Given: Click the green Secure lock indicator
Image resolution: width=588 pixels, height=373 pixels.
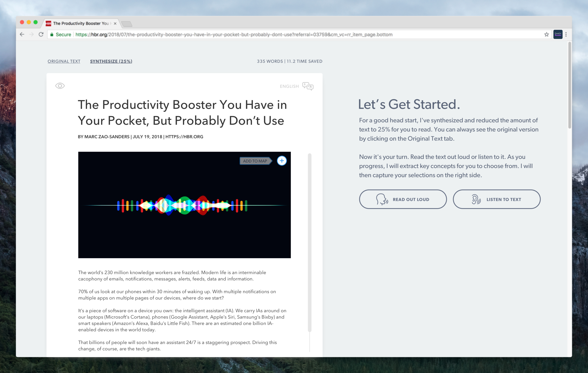Looking at the screenshot, I should point(60,34).
